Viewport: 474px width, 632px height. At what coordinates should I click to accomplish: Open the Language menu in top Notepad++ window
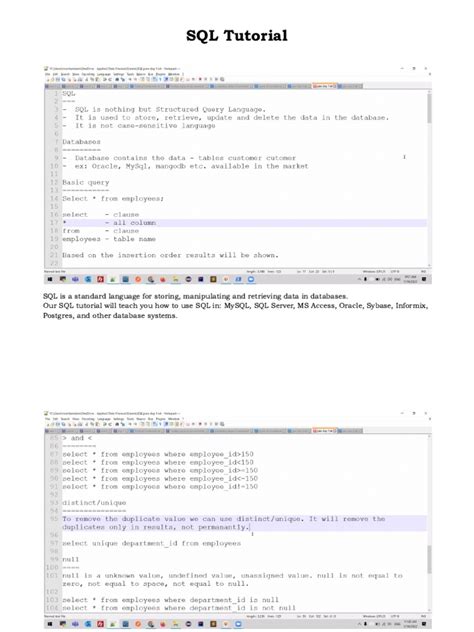[104, 74]
